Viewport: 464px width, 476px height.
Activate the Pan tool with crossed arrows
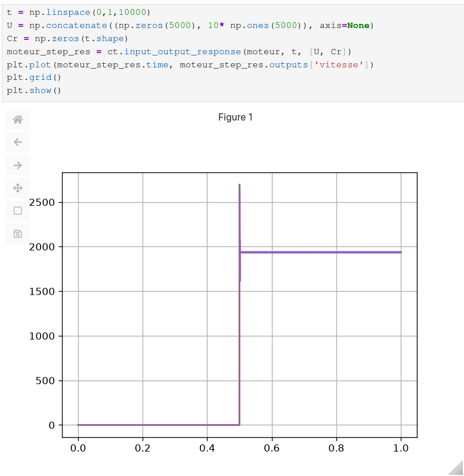tap(18, 188)
